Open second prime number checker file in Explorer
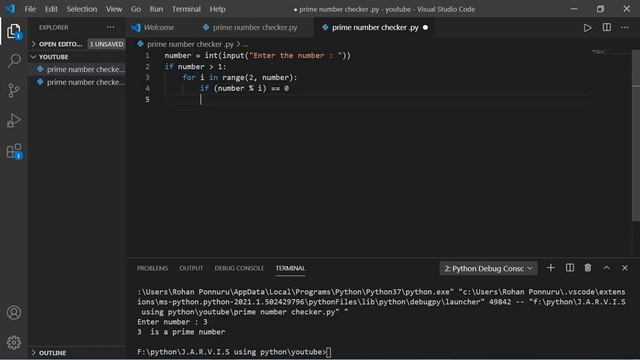This screenshot has height=360, width=640. click(x=76, y=82)
